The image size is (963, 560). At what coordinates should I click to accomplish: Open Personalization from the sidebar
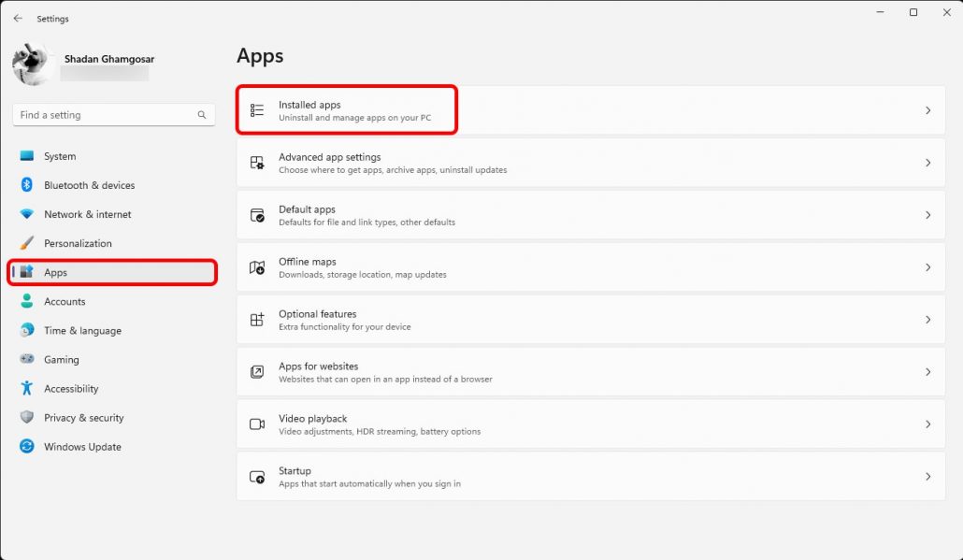coord(78,243)
